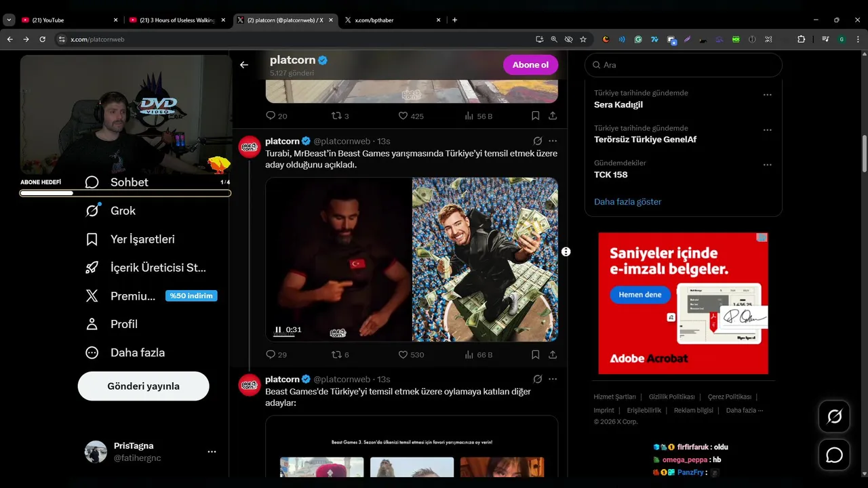This screenshot has height=488, width=868.
Task: Click the Abone ol button
Action: click(x=530, y=65)
